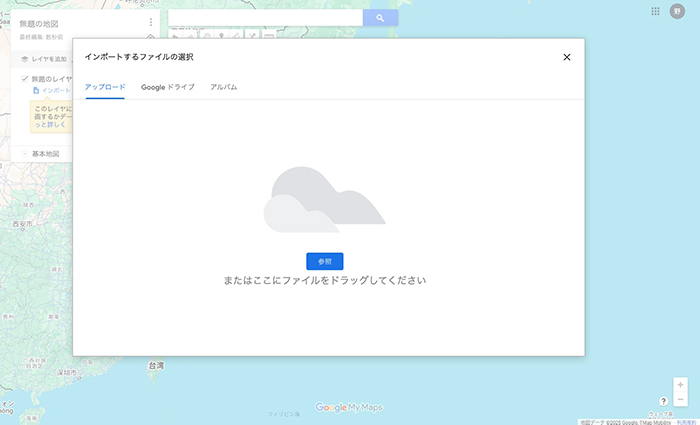This screenshot has width=700, height=425.
Task: Click レイヤを追加 add layer button
Action: click(44, 59)
